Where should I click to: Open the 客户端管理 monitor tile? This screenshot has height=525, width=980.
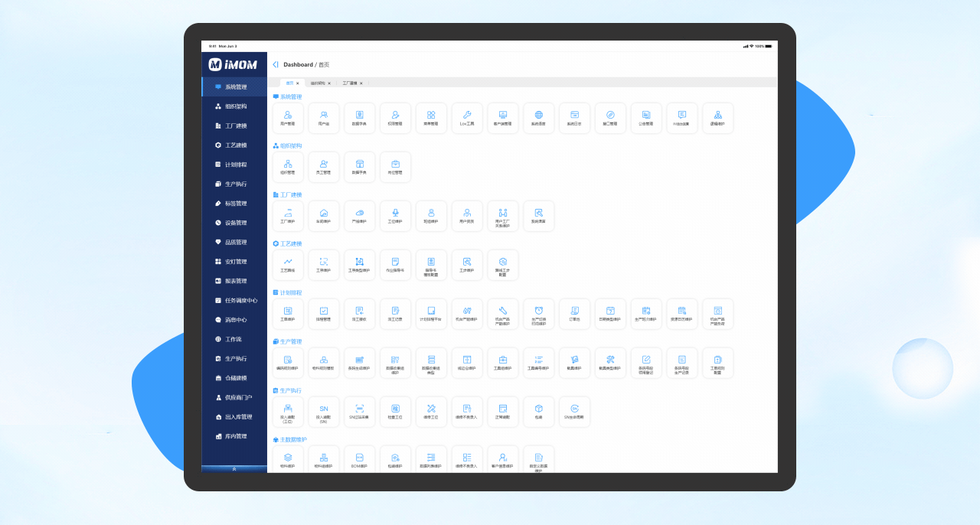click(x=503, y=118)
